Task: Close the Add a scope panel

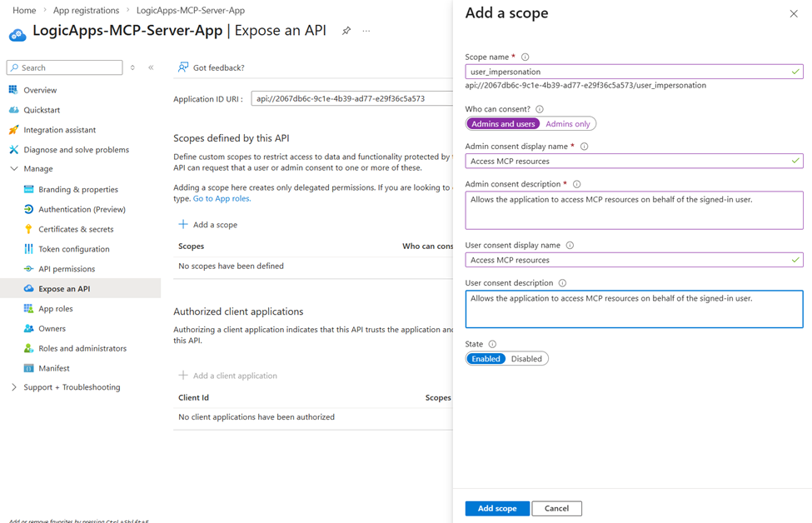Action: 794,14
